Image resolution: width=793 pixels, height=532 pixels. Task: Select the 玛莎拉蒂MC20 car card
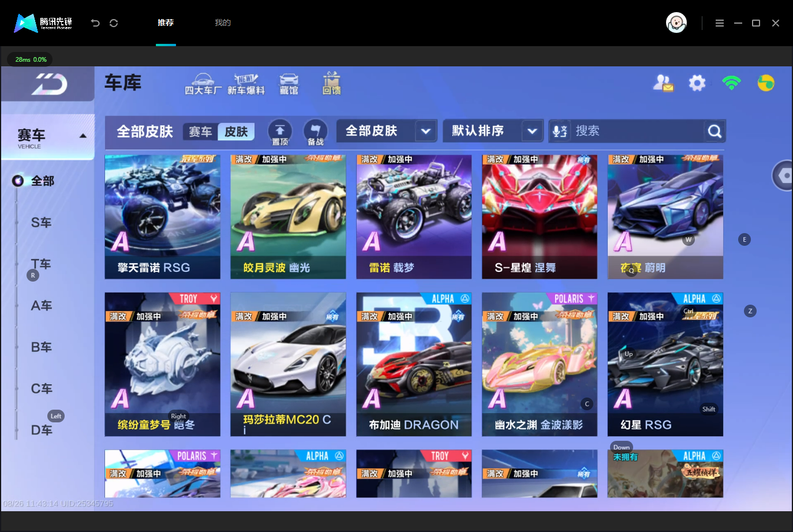(x=289, y=365)
